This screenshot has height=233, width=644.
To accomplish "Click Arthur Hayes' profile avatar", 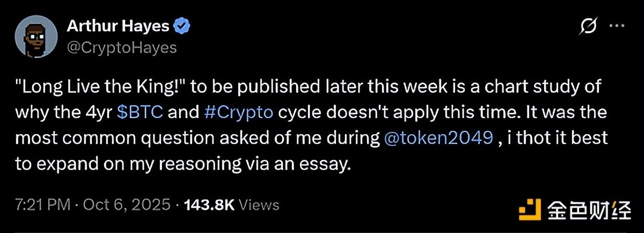I will click(x=36, y=36).
